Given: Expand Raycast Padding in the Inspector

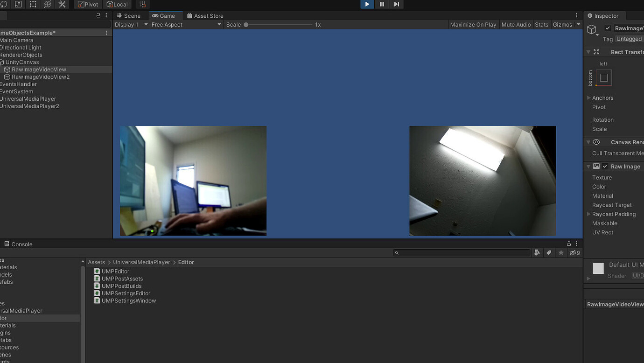Looking at the screenshot, I should pyautogui.click(x=588, y=214).
